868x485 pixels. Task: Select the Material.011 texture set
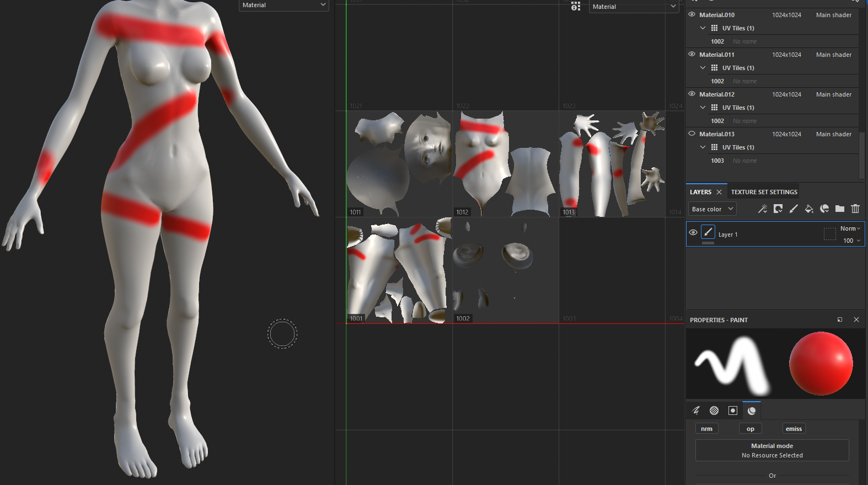pyautogui.click(x=717, y=55)
